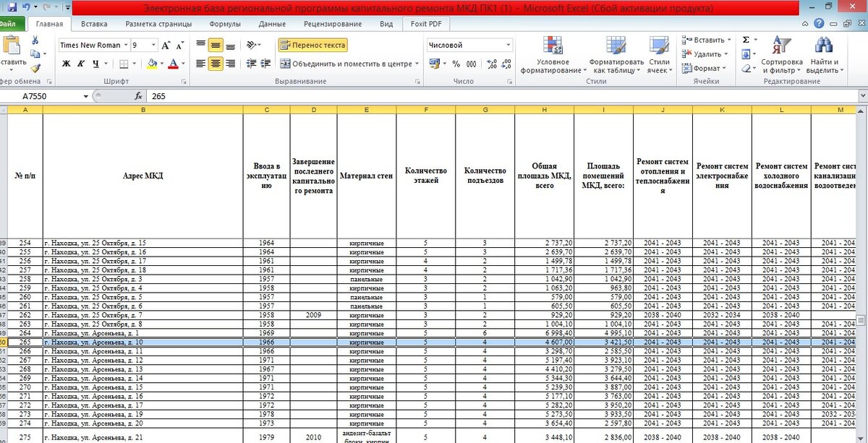Expand the font color dropdown arrow
The height and width of the screenshot is (443, 868).
pos(183,64)
